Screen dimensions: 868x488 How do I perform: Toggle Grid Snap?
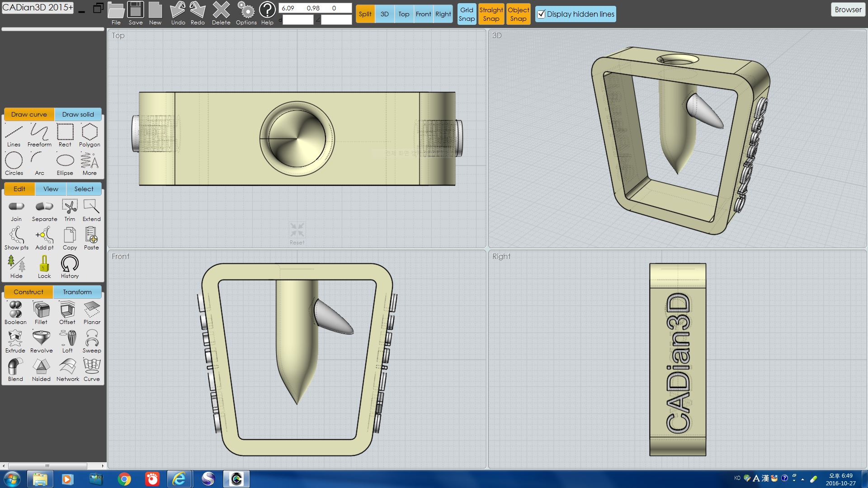point(467,14)
